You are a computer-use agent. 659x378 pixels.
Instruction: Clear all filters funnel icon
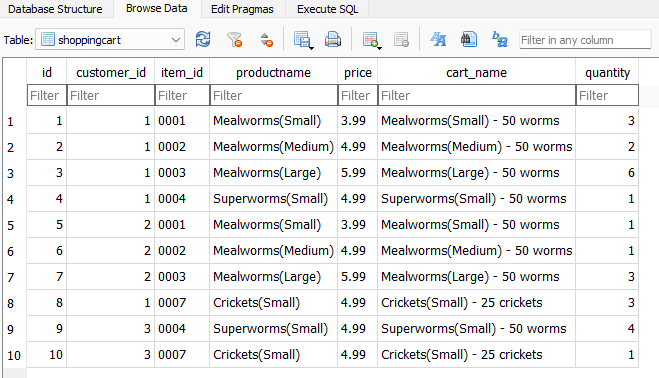[x=235, y=40]
